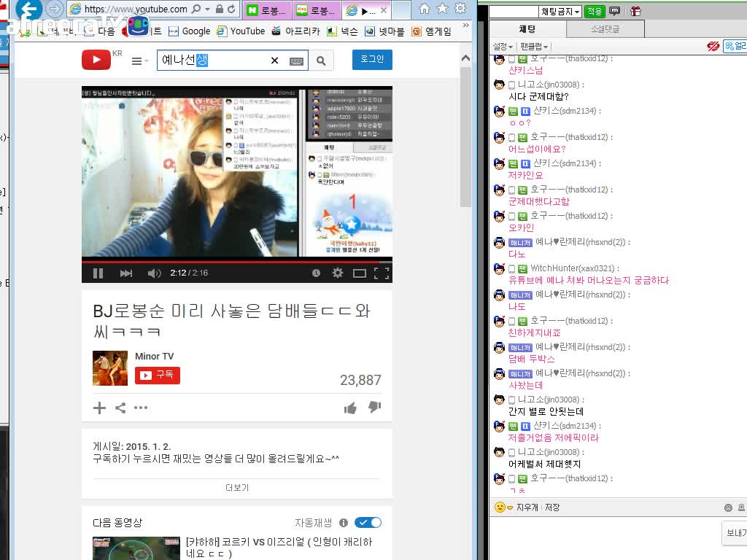Click the blue 로그인 button
This screenshot has width=747, height=560.
(x=372, y=60)
